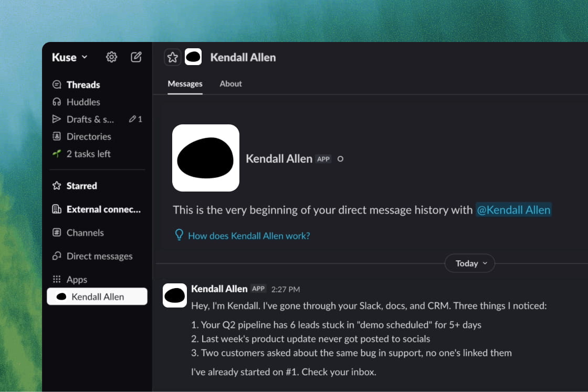Viewport: 588px width, 392px height.
Task: Click the compose new message icon
Action: (x=136, y=57)
